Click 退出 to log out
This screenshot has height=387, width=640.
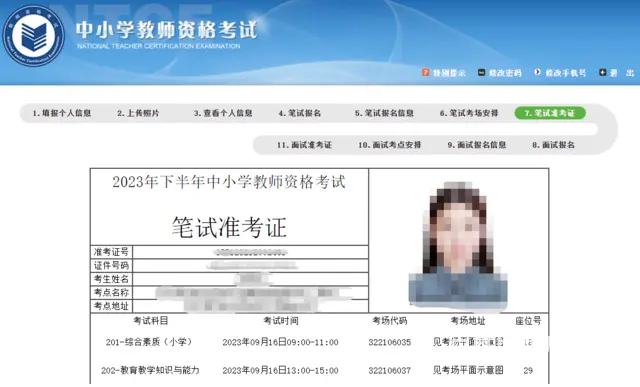(x=622, y=73)
